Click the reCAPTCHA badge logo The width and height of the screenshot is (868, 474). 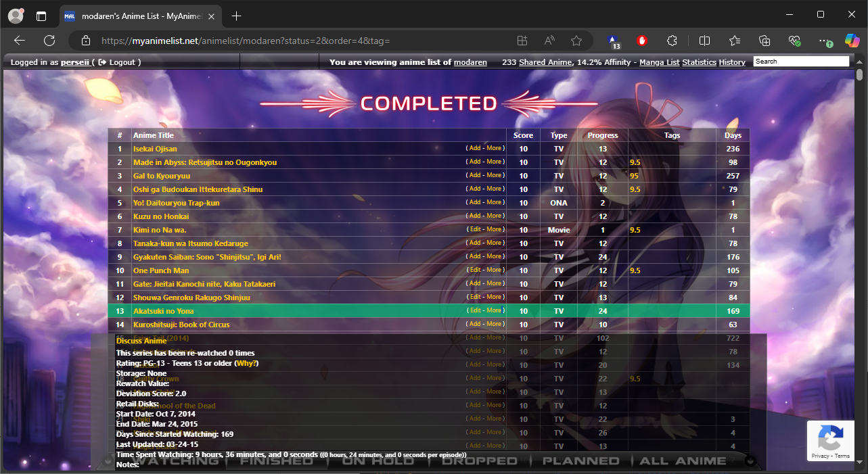pyautogui.click(x=830, y=437)
